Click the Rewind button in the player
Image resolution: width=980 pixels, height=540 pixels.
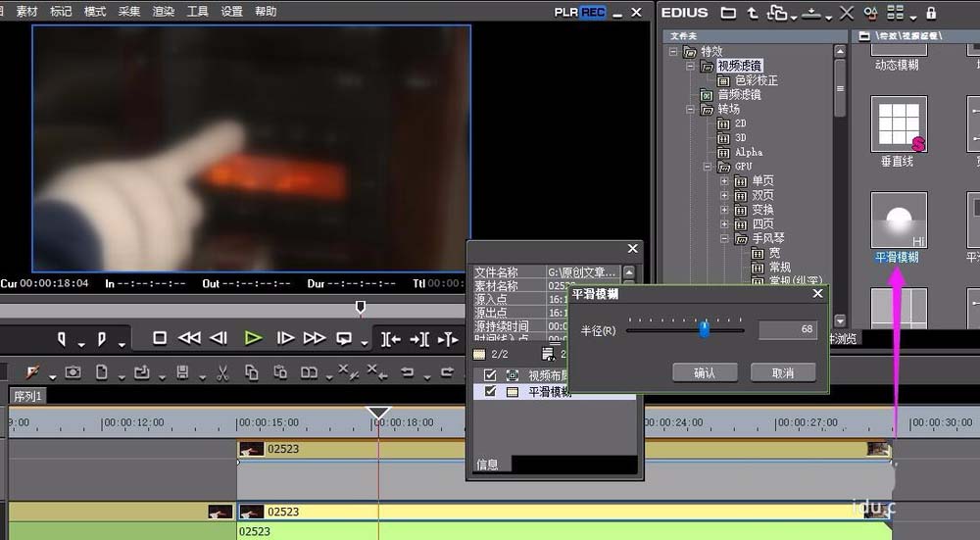point(189,338)
